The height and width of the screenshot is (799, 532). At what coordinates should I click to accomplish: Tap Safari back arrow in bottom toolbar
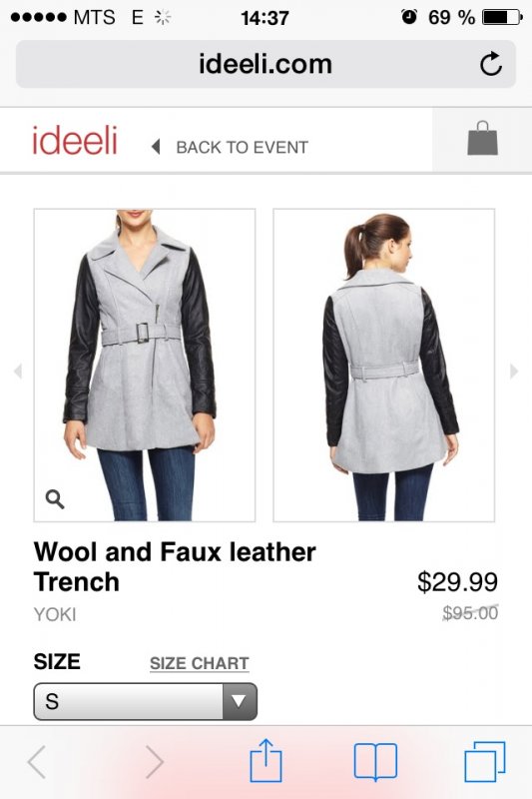(x=37, y=762)
